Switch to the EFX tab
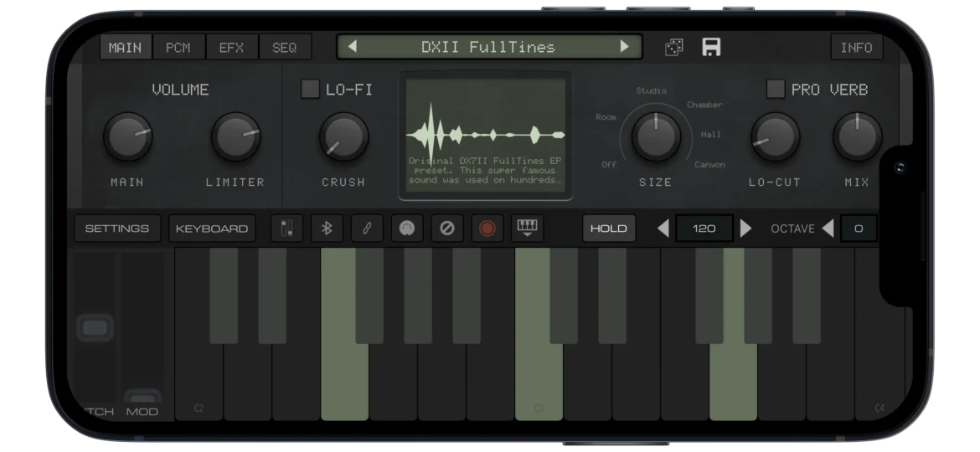980x452 pixels. pos(231,48)
